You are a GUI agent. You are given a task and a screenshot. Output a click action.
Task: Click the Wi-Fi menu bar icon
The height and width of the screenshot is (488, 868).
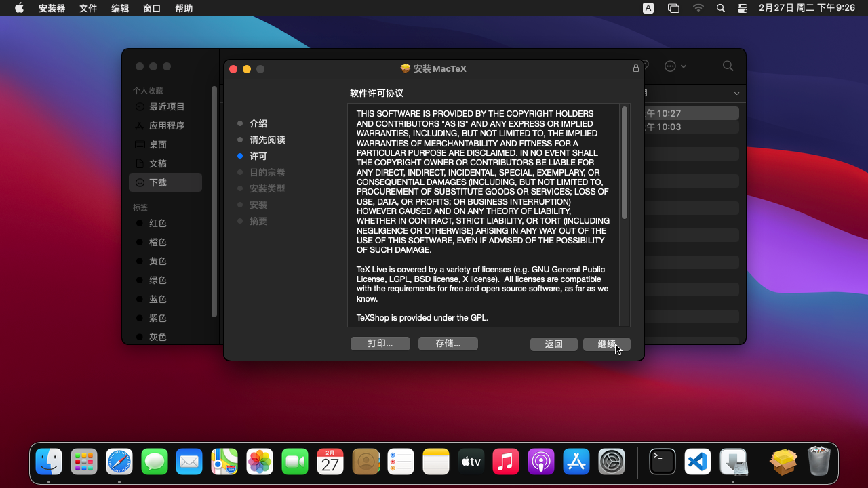click(698, 8)
